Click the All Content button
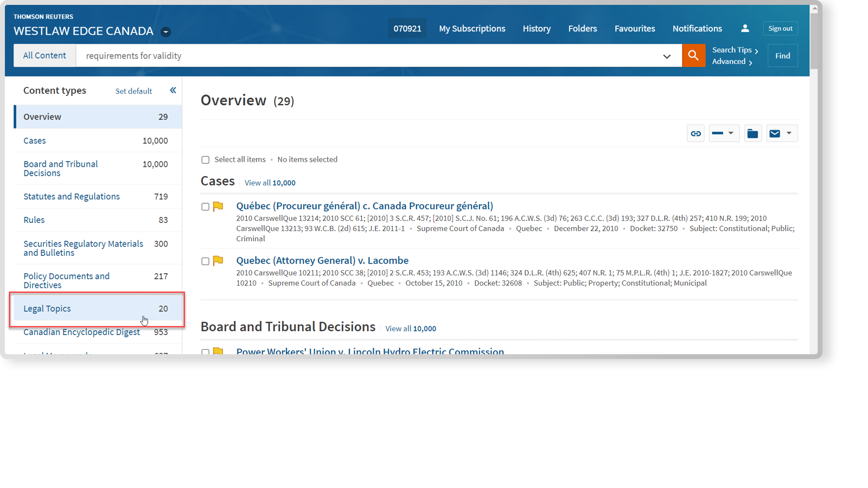 pos(44,55)
